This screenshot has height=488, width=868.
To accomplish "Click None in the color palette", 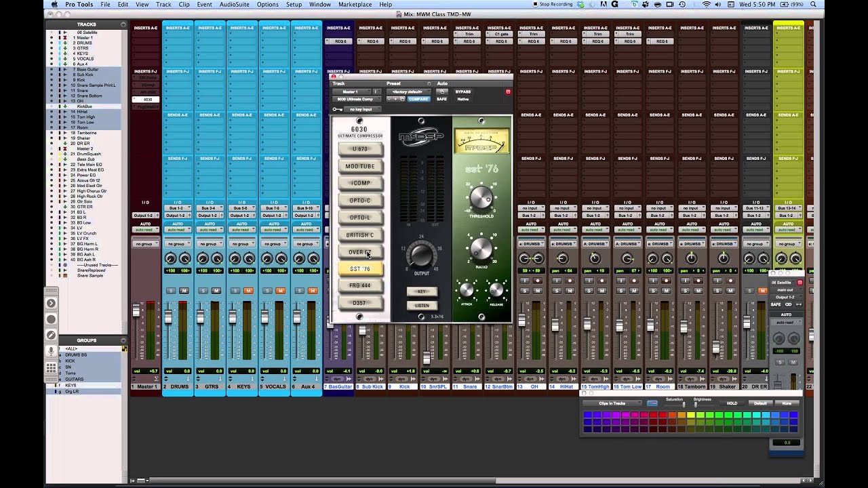I will tap(787, 403).
